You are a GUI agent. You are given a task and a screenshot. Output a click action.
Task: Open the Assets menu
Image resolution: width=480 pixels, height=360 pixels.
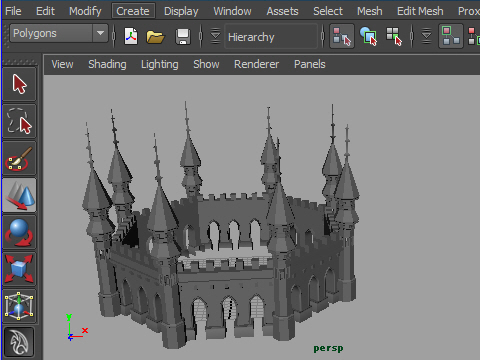(282, 11)
